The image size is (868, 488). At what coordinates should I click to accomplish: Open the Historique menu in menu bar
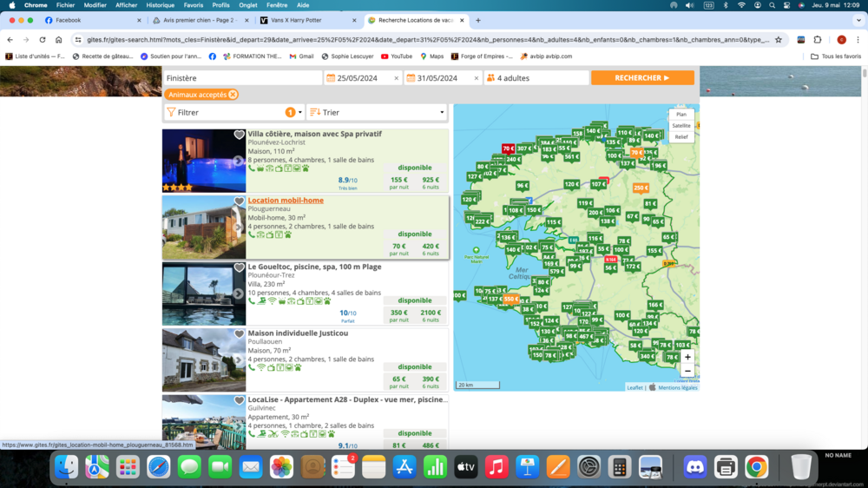pyautogui.click(x=160, y=5)
